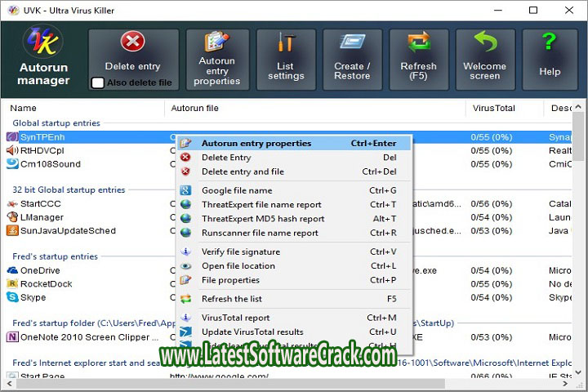The width and height of the screenshot is (588, 392).
Task: Select the SynTPEnh row name
Action: 42,137
